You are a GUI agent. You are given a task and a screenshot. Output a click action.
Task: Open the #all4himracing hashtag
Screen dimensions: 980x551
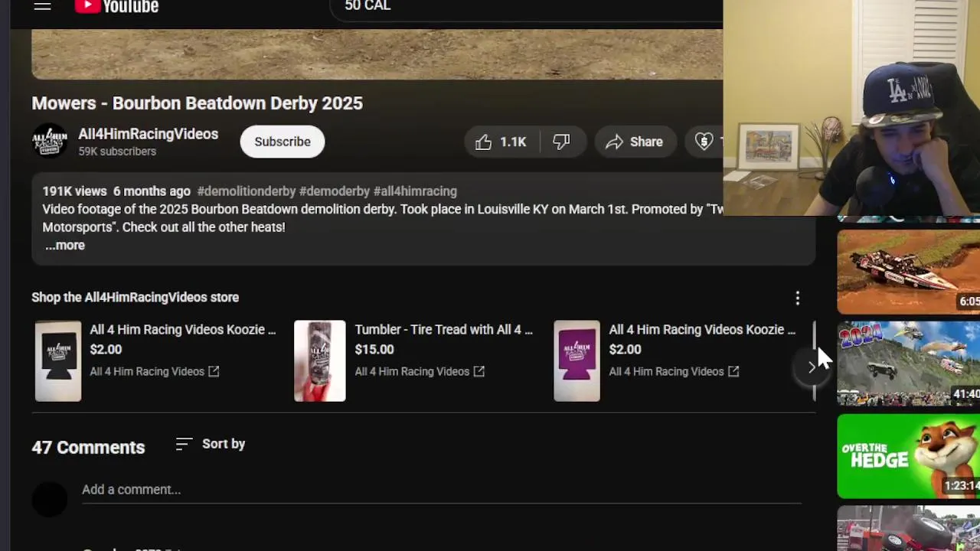[x=415, y=191]
